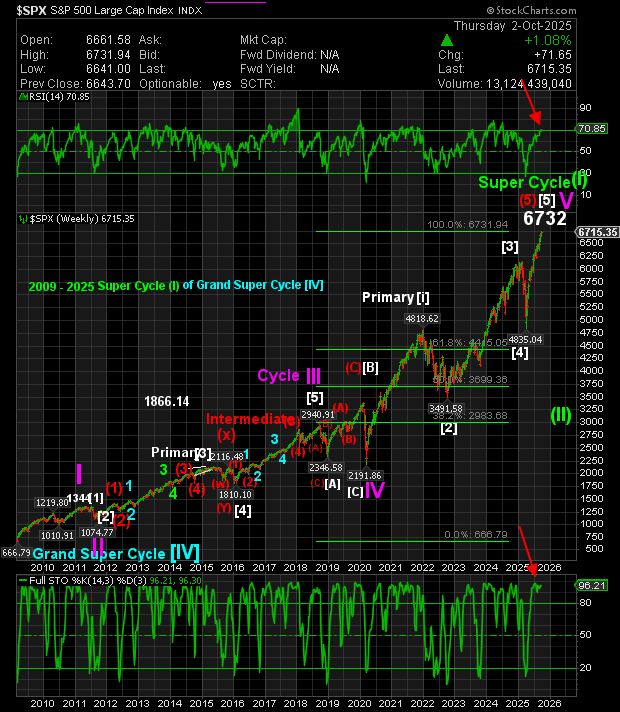
Task: Click the magenta V wave label
Action: [x=566, y=200]
